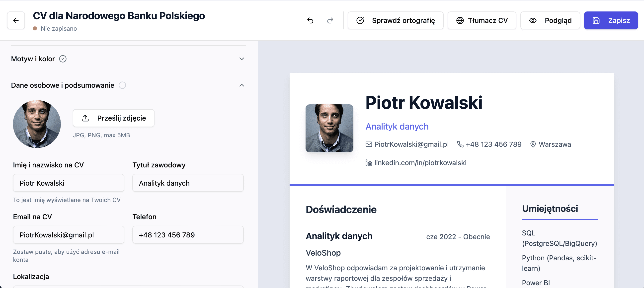This screenshot has height=288, width=644.
Task: Click the globe icon on Tłumacz CV
Action: [461, 20]
